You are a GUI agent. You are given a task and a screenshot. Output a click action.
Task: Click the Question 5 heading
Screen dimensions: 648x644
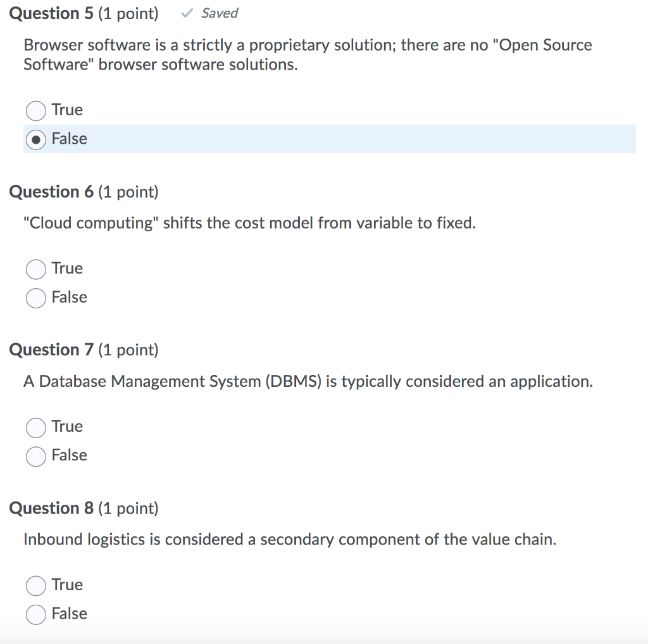[x=83, y=13]
